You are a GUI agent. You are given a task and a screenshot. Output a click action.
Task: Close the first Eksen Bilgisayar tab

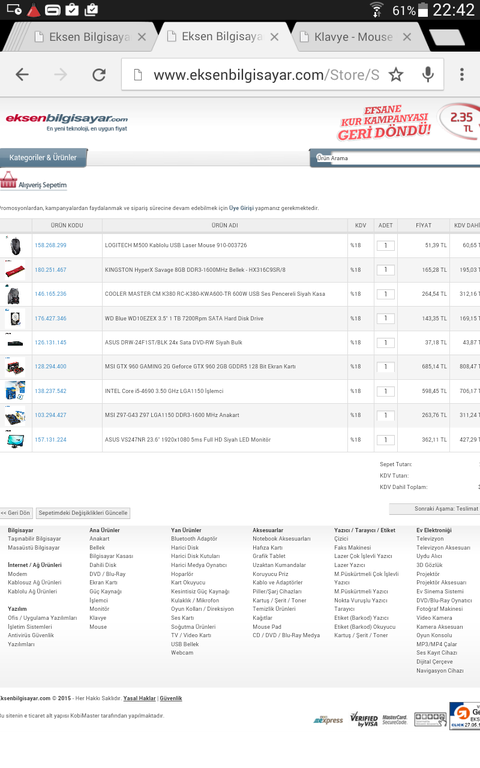tap(142, 37)
